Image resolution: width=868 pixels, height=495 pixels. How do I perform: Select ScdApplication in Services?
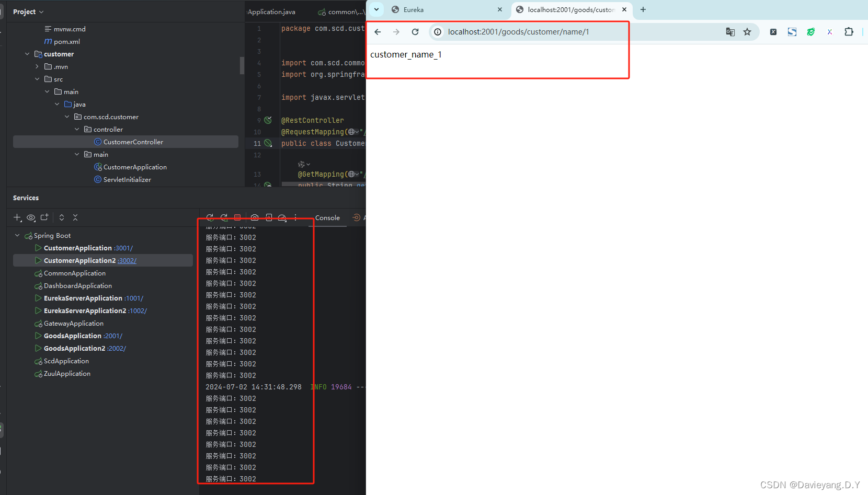click(66, 361)
